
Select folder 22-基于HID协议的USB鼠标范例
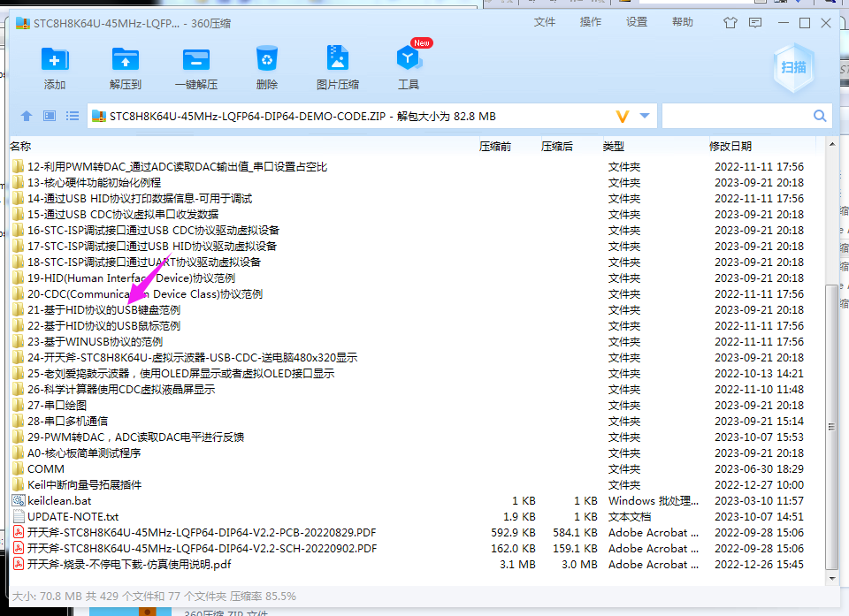[104, 326]
